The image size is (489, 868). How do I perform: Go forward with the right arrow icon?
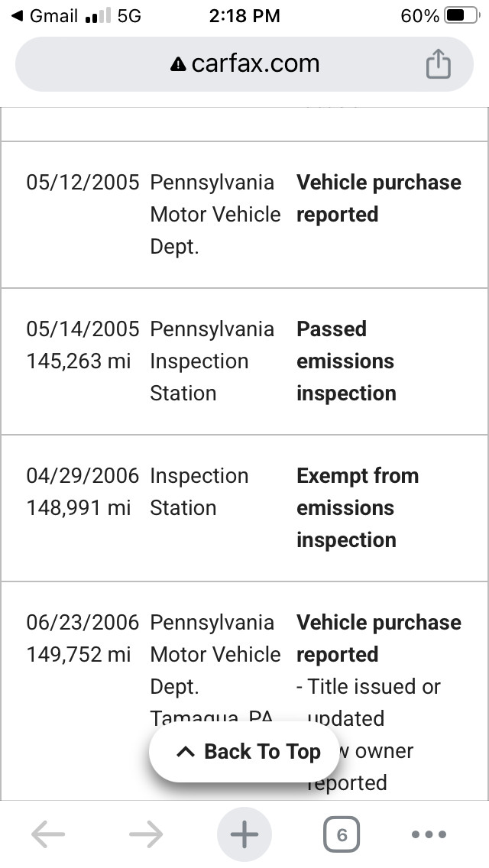click(x=146, y=834)
